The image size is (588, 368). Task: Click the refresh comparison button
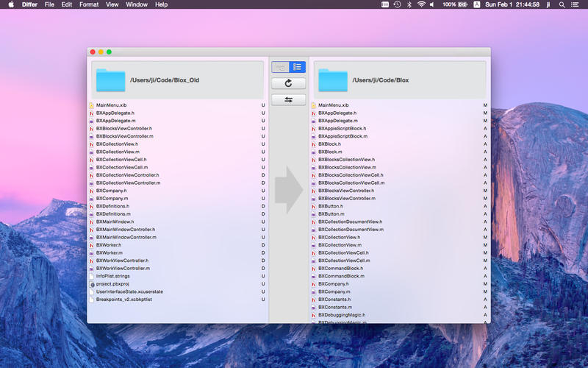pos(288,83)
